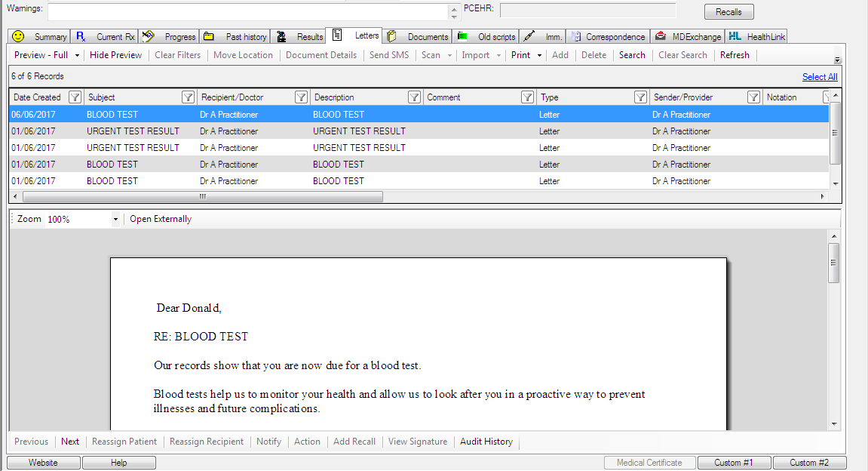Click the HealthLink logo icon
Screen dimensions: 868x471
735,36
